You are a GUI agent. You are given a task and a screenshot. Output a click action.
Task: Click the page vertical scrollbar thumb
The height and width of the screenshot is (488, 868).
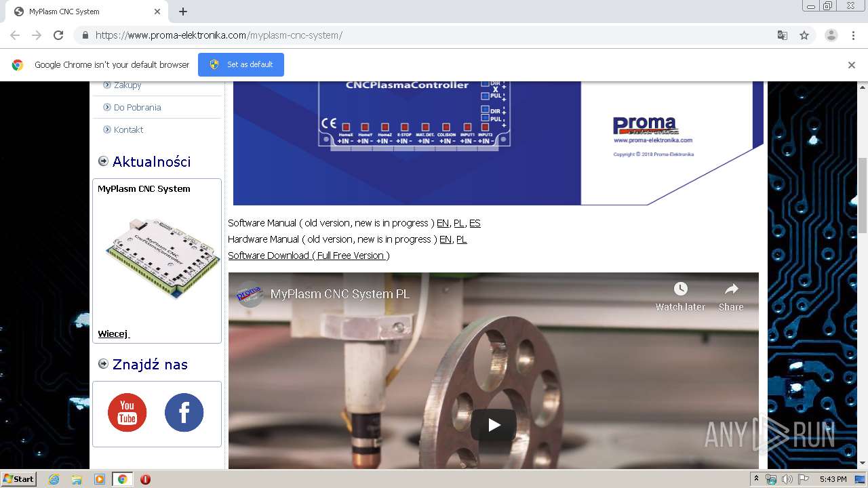(863, 195)
